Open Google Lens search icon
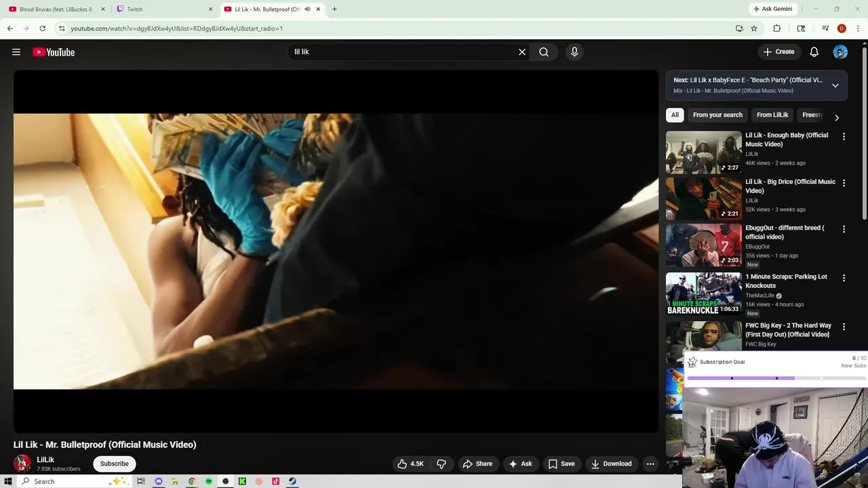 (x=801, y=28)
